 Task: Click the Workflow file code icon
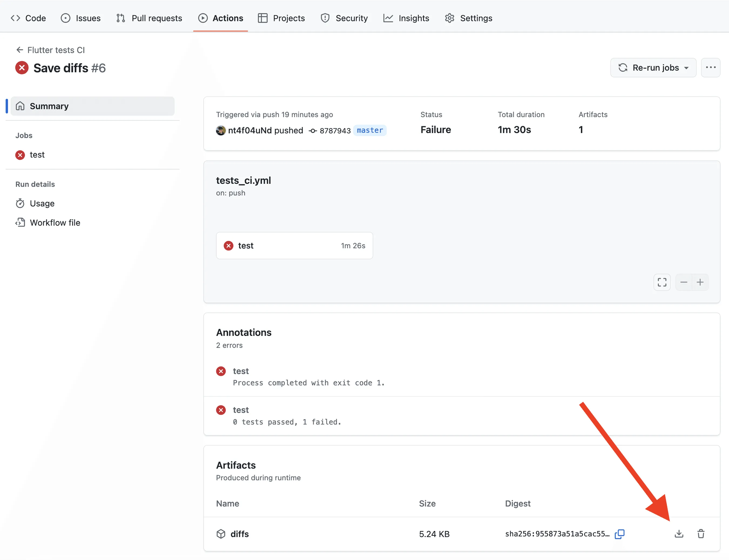[20, 223]
